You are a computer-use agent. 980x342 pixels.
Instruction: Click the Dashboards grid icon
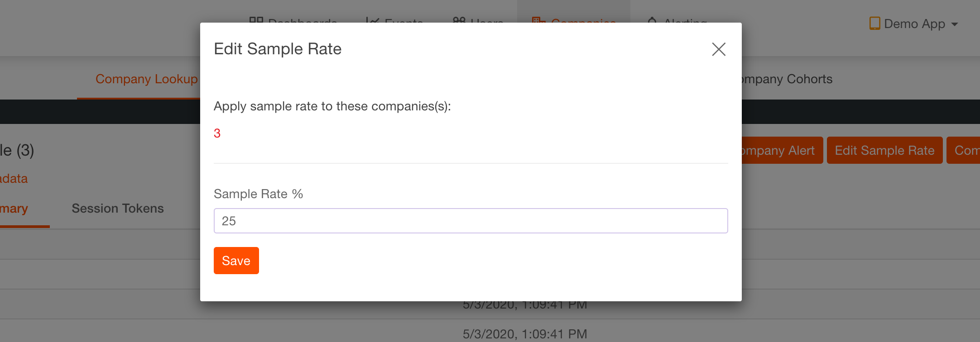coord(256,20)
